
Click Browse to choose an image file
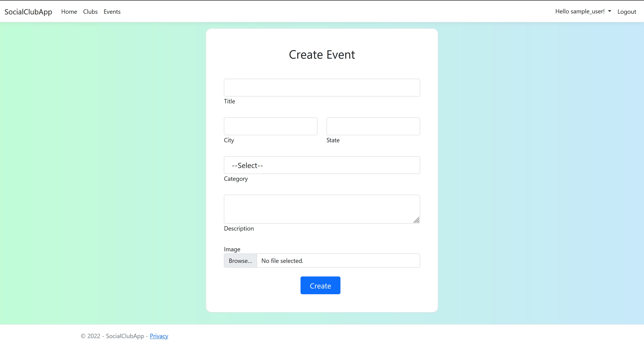[x=240, y=261]
